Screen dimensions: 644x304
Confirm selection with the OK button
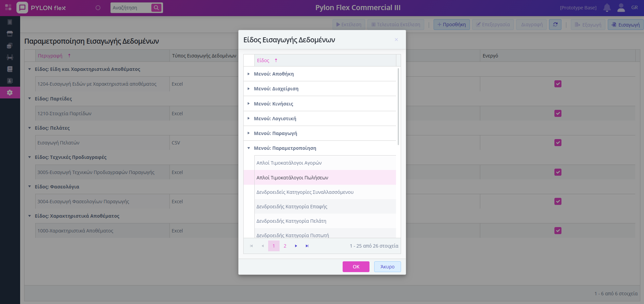point(356,267)
